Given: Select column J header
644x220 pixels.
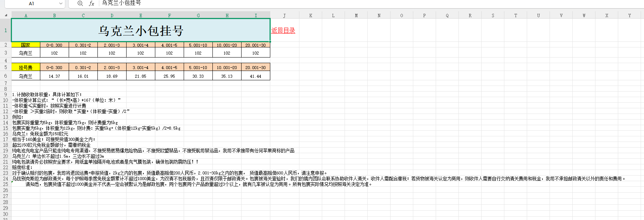Looking at the screenshot, I should 284,15.
